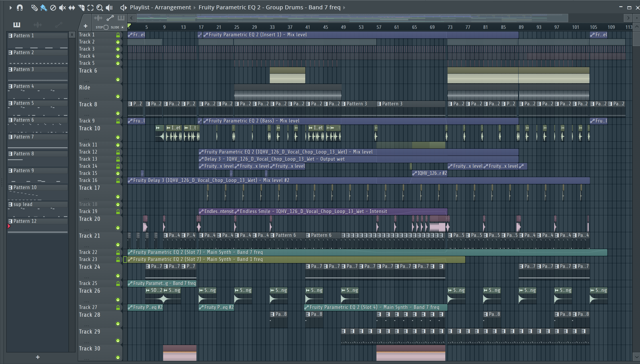
Task: Show audio clips tab in picker panel
Action: tap(38, 24)
